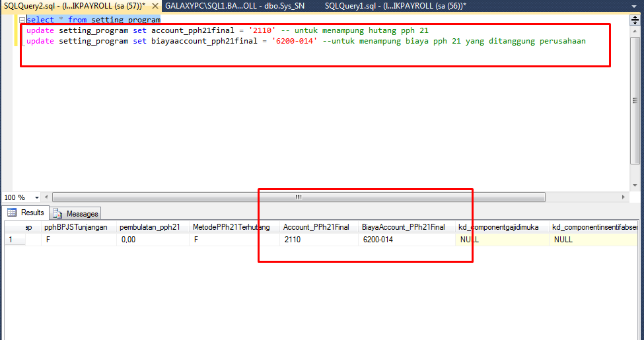
Task: Click the Account_PPh21Final column header
Action: click(316, 227)
